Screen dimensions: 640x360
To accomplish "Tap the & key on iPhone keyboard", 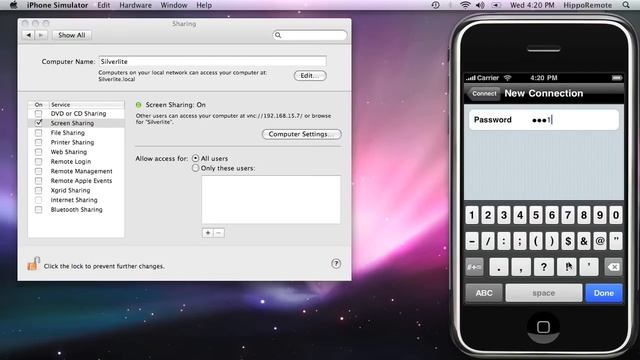I will [x=584, y=241].
